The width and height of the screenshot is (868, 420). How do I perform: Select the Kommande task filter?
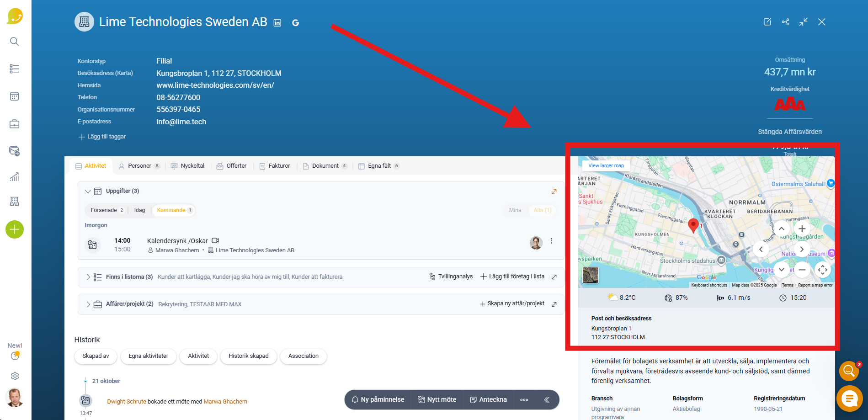pos(175,210)
